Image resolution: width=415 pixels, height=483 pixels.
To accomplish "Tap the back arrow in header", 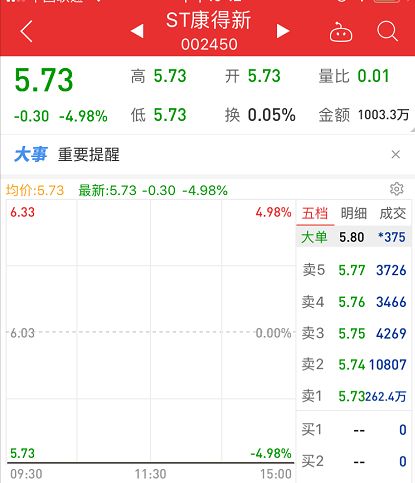I will click(x=26, y=31).
